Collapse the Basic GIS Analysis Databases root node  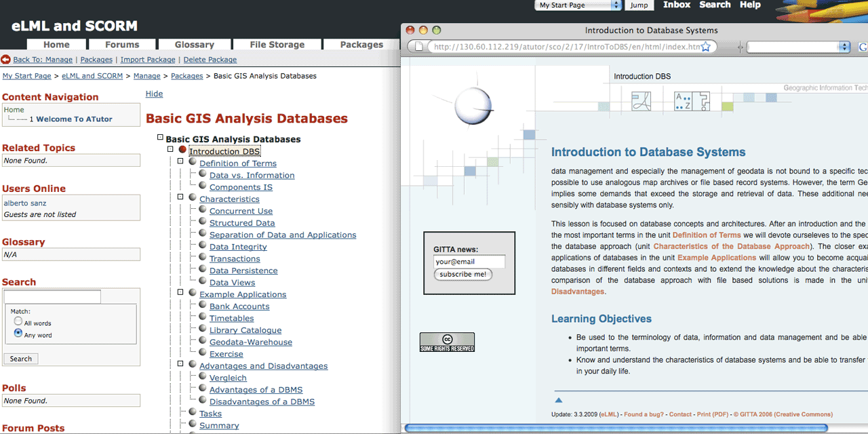coord(161,138)
